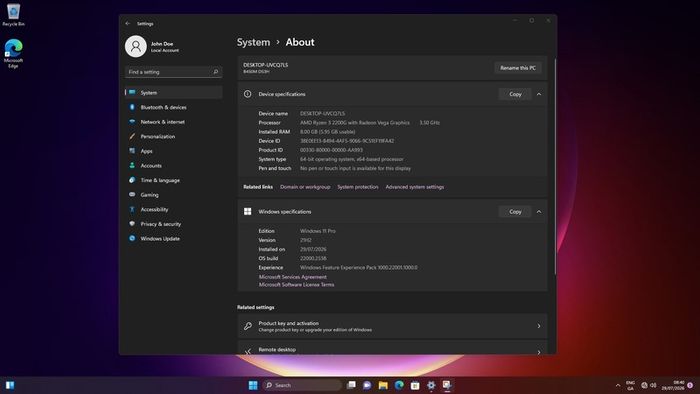Image resolution: width=700 pixels, height=394 pixels.
Task: Open Bluetooth & devices settings
Action: 173,107
